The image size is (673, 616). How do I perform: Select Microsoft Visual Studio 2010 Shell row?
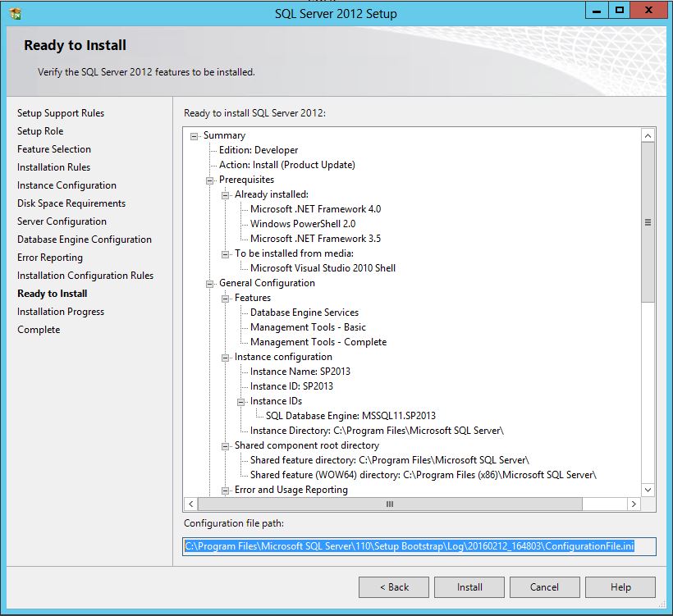323,268
